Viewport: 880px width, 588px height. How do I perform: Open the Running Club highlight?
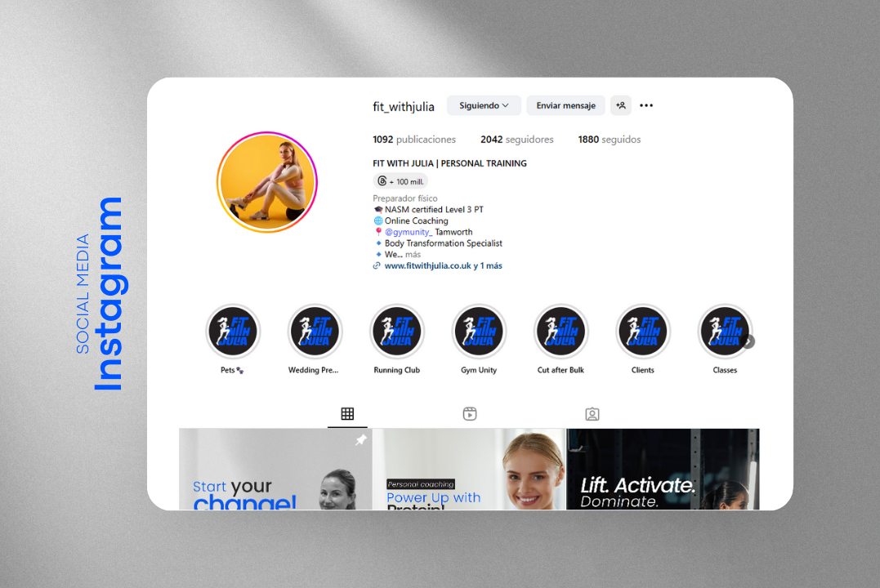point(397,332)
